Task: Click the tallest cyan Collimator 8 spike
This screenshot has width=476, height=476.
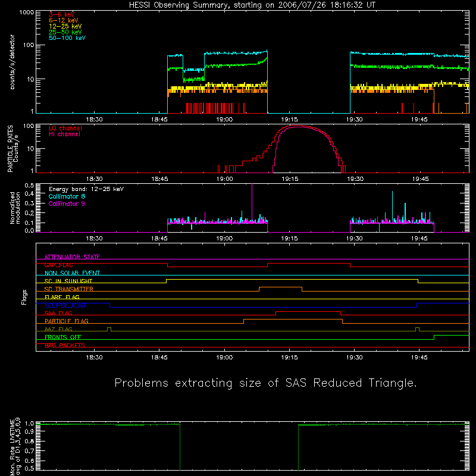Action: point(392,206)
